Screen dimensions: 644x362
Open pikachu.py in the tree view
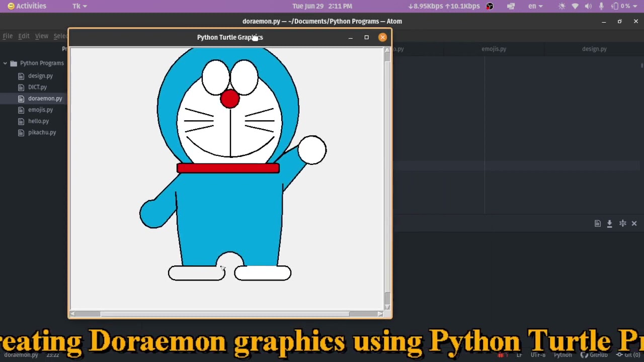click(x=42, y=132)
